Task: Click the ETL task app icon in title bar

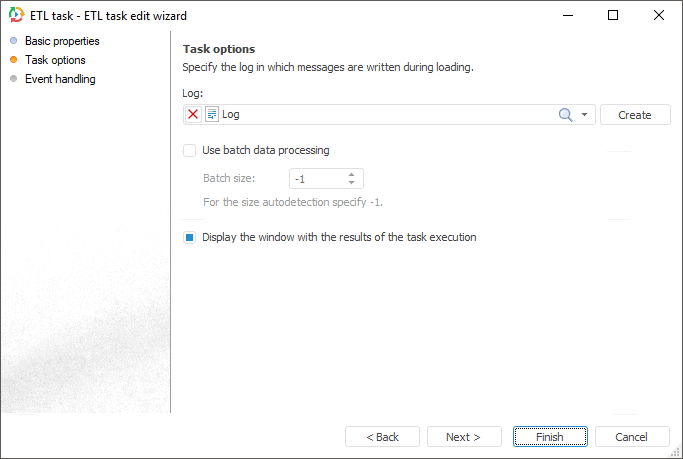Action: click(x=17, y=16)
